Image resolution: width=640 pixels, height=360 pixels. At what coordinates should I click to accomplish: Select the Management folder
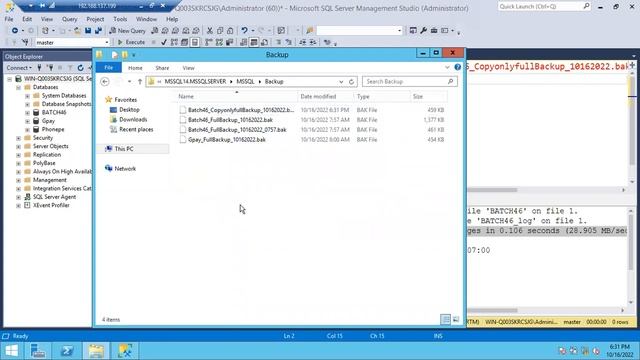[x=49, y=180]
